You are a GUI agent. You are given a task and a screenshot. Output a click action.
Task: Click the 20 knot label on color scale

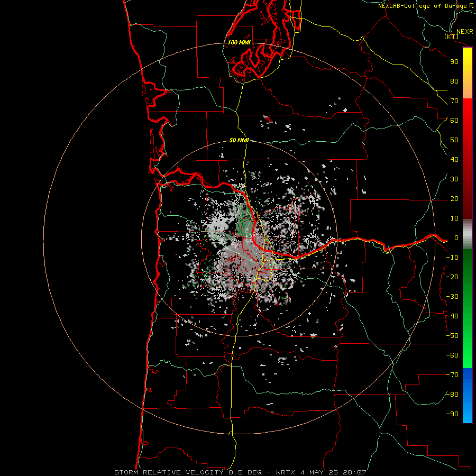[454, 199]
